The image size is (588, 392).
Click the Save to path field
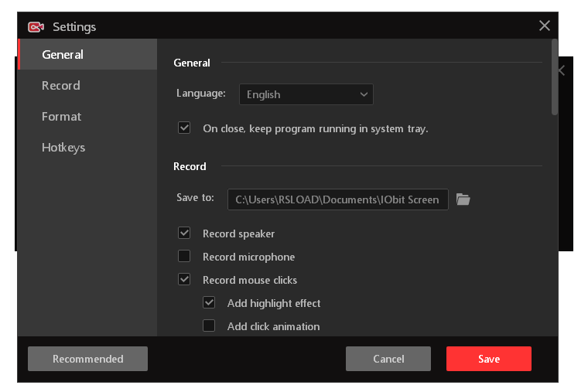[x=337, y=199]
